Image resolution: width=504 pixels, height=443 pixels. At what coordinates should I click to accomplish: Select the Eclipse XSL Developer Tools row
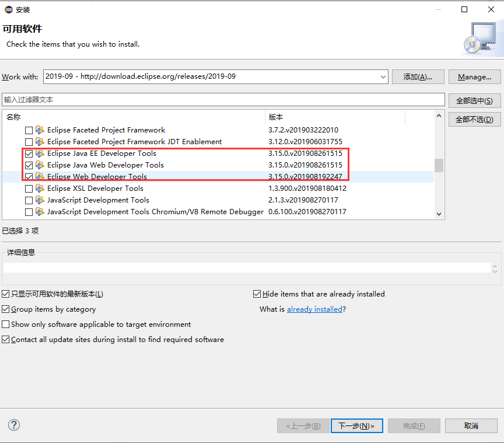pyautogui.click(x=219, y=189)
